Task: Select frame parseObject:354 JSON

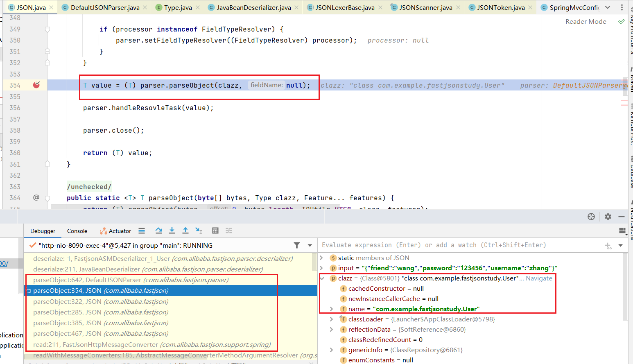Action: pos(171,290)
